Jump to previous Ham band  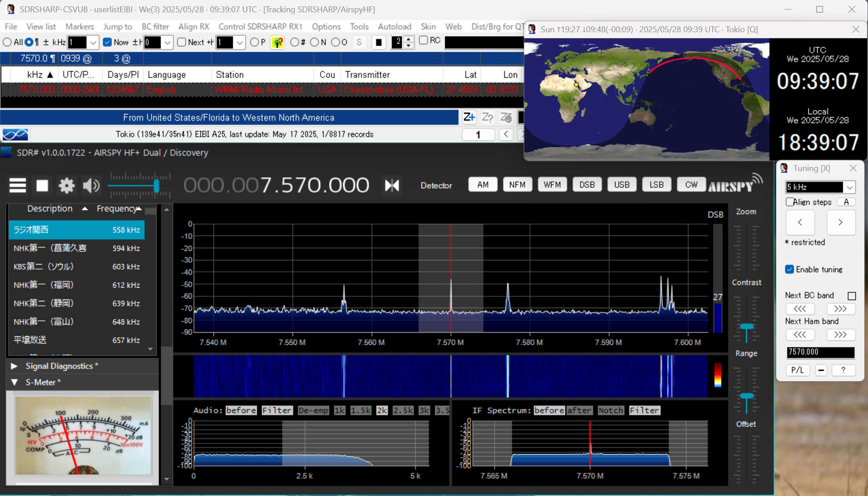800,335
